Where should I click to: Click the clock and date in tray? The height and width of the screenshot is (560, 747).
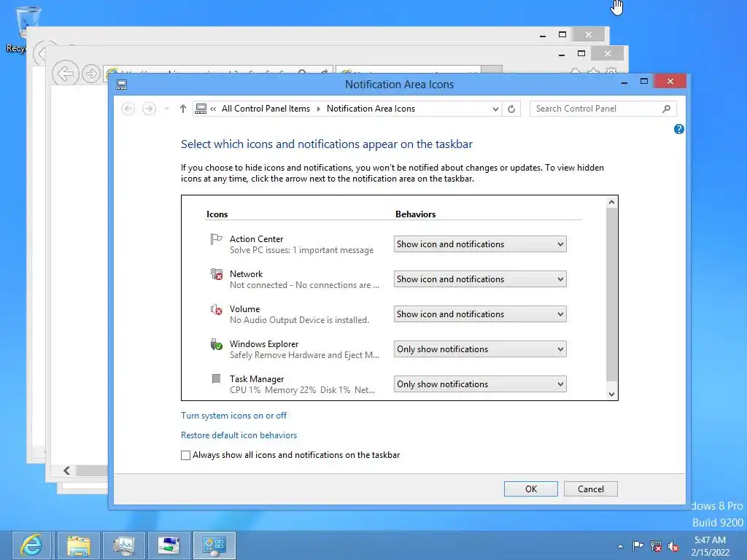pos(710,546)
